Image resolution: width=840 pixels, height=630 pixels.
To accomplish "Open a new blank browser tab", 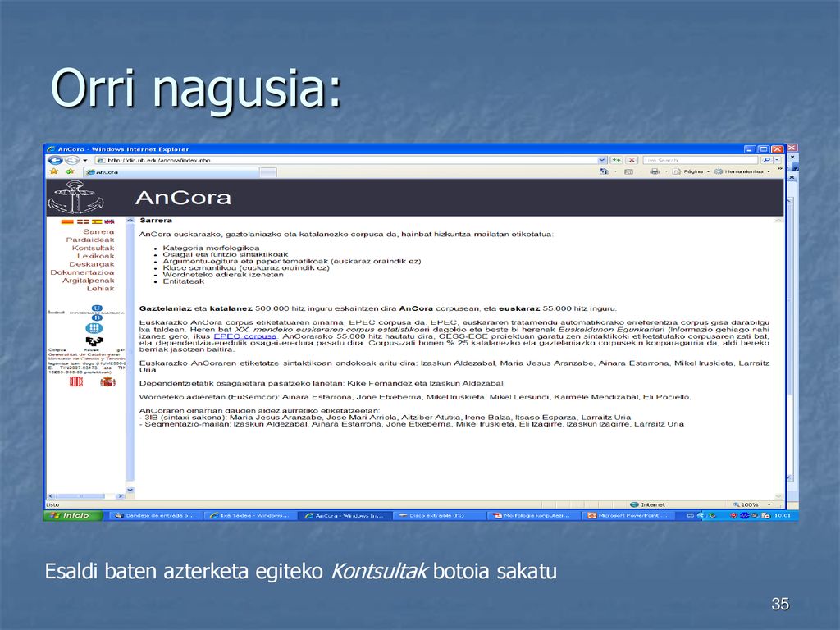I will (268, 172).
